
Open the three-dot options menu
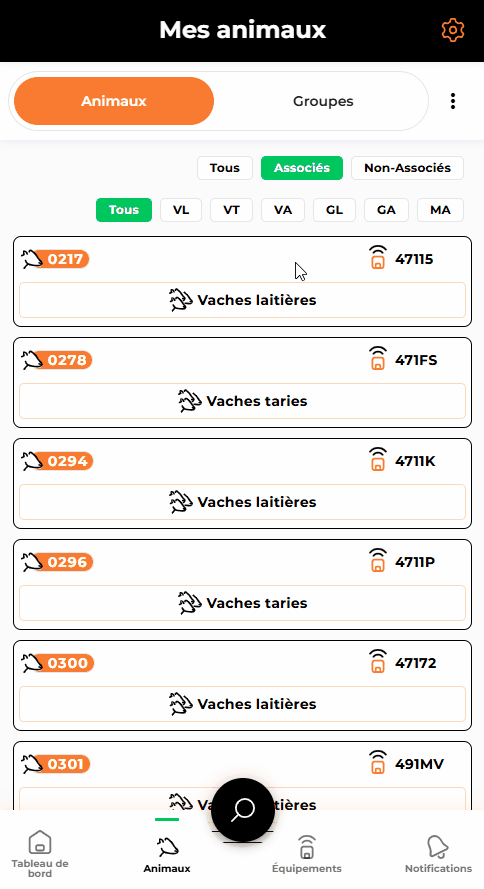pyautogui.click(x=453, y=101)
